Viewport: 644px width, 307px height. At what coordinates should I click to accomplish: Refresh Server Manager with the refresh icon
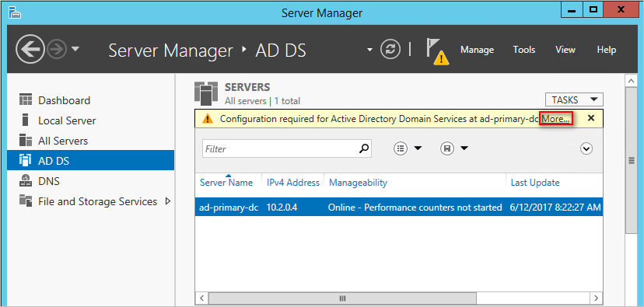[390, 50]
